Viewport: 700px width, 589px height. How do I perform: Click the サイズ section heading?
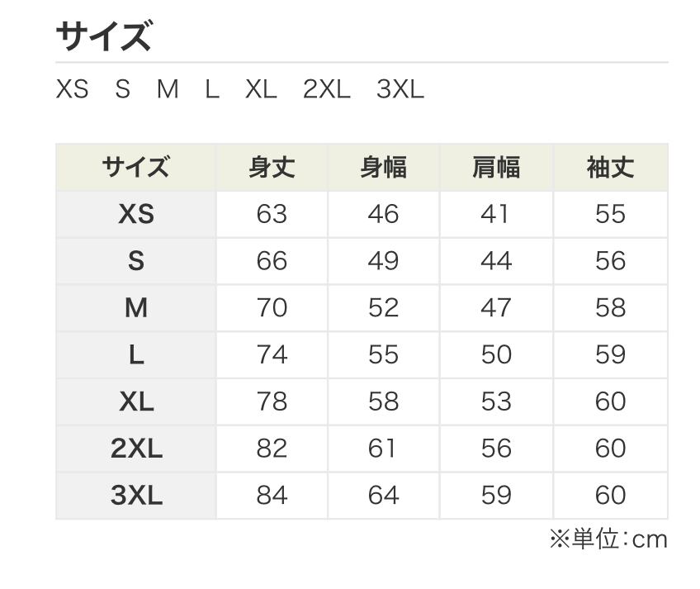point(104,37)
